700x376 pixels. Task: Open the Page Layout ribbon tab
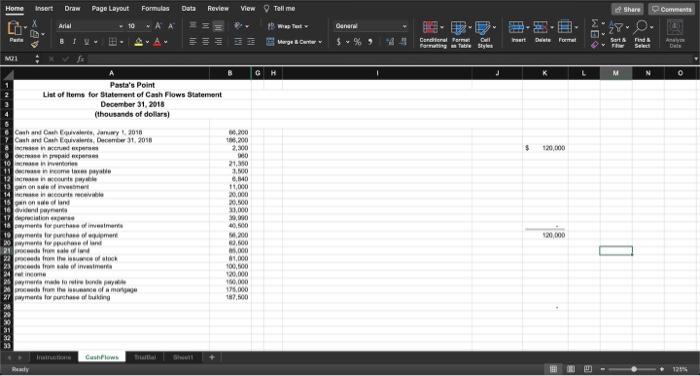110,8
